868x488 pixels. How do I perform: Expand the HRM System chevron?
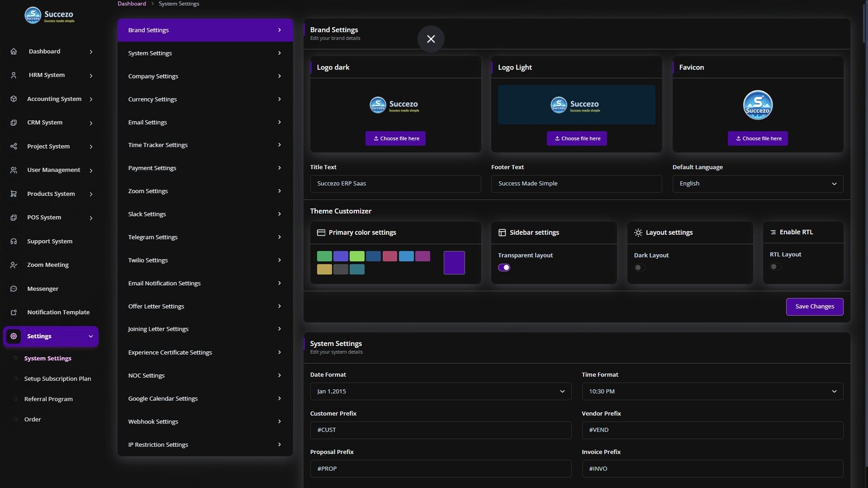[91, 76]
